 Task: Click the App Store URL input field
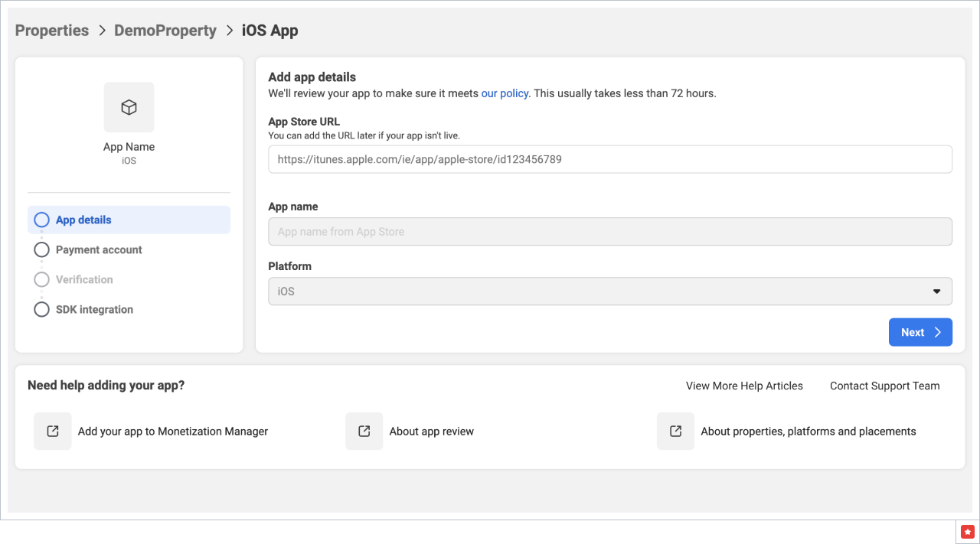click(609, 159)
